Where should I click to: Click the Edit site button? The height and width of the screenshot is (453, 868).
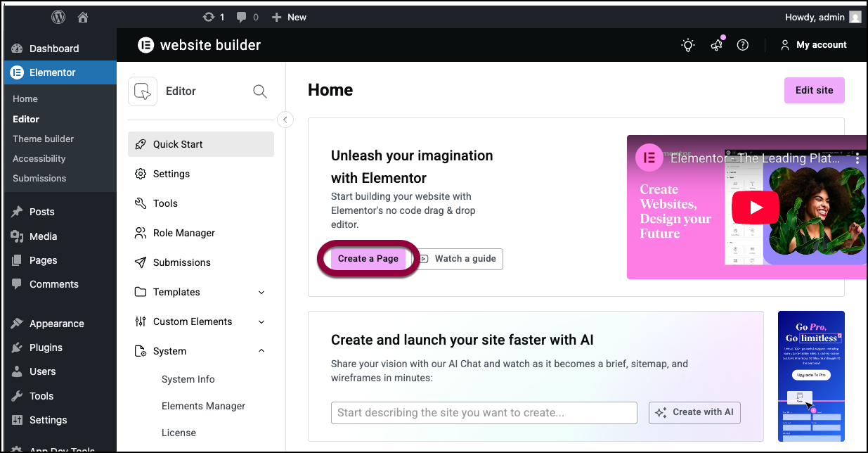[x=814, y=90]
